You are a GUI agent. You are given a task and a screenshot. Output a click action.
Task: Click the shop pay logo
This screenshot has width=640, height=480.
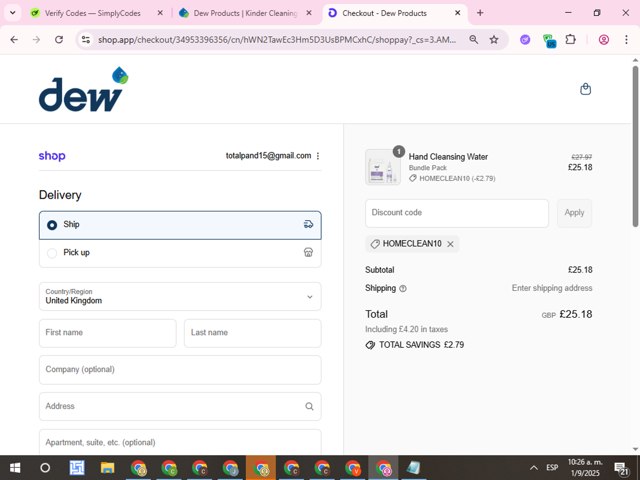(x=52, y=156)
